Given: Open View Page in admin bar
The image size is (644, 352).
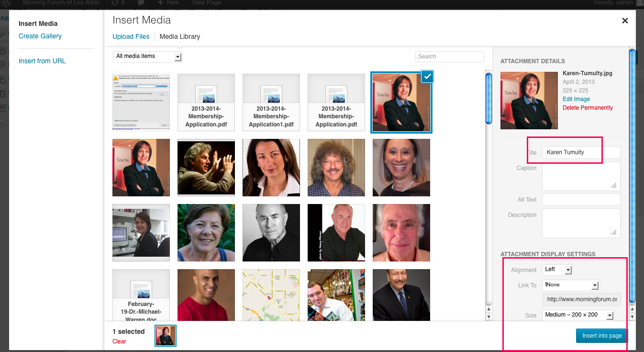Looking at the screenshot, I should tap(206, 2).
